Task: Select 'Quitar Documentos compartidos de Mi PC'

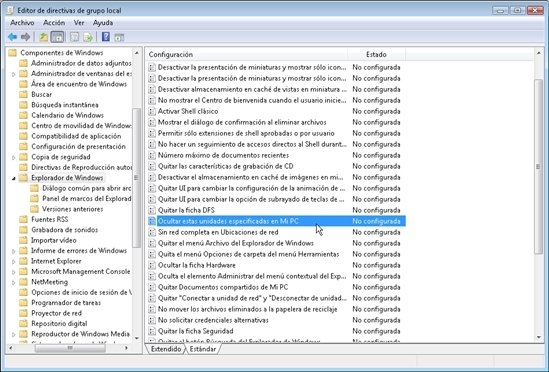Action: tap(223, 287)
